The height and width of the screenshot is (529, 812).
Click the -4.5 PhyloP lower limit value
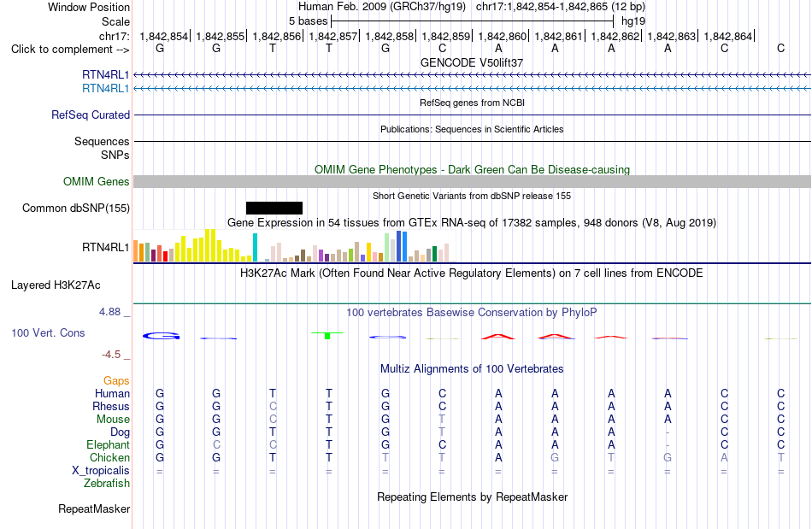[111, 355]
